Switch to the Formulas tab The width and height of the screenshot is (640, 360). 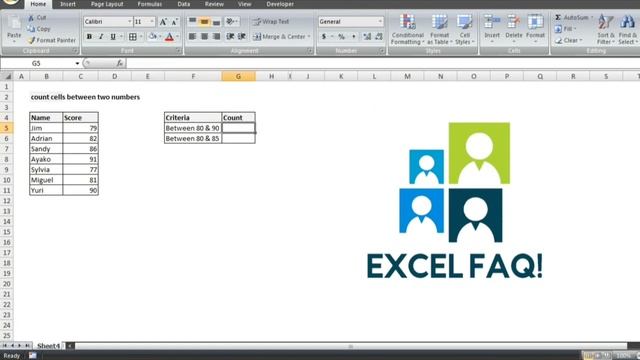pos(149,4)
